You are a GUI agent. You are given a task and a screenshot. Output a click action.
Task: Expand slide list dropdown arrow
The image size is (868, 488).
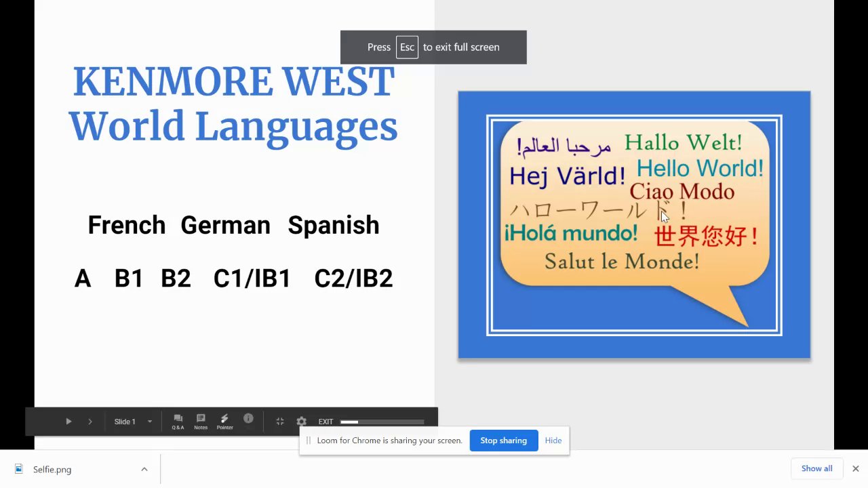click(x=150, y=422)
